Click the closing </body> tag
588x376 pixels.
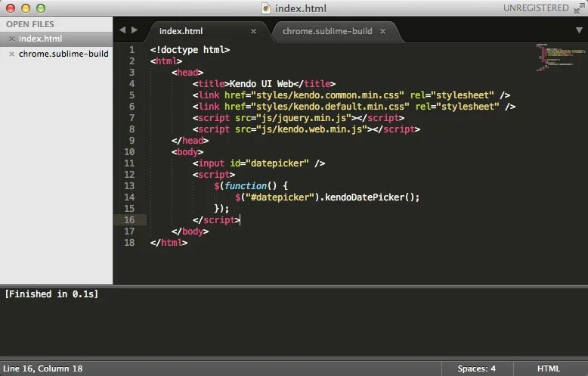(x=190, y=232)
